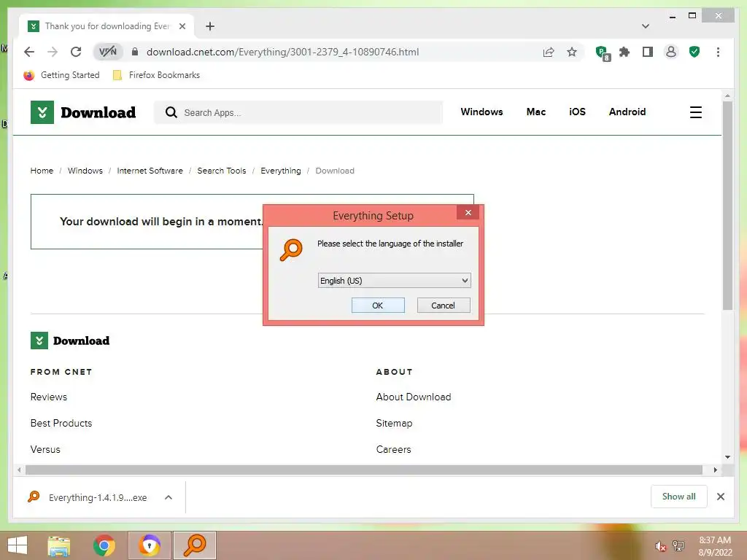Toggle the Chrome side panel icon
This screenshot has width=747, height=560.
tap(648, 52)
